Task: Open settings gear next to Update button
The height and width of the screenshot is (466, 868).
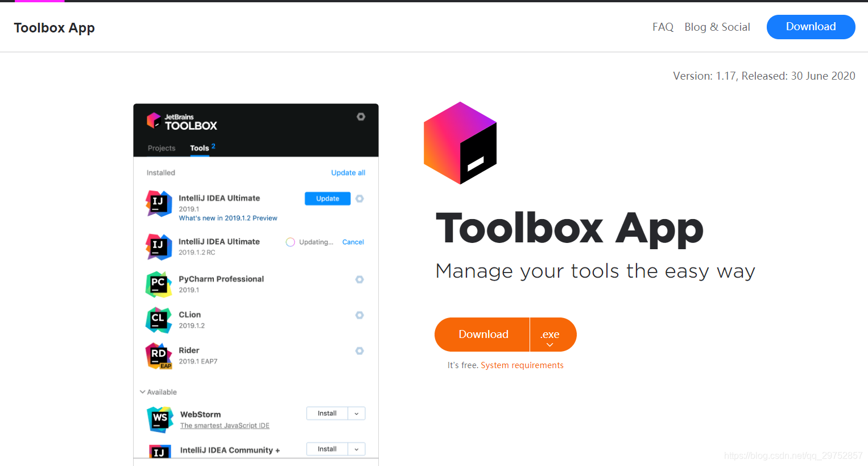Action: tap(359, 199)
